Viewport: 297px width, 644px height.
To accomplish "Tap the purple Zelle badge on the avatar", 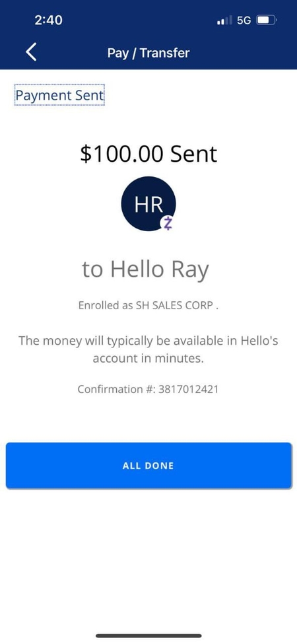I will (168, 223).
